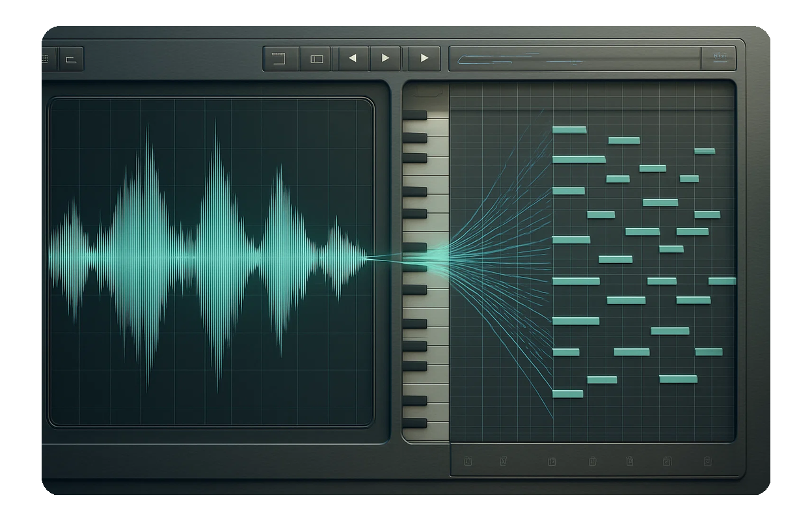The height and width of the screenshot is (521, 812).
Task: Click the grid icon at top-left corner
Action: click(x=46, y=59)
